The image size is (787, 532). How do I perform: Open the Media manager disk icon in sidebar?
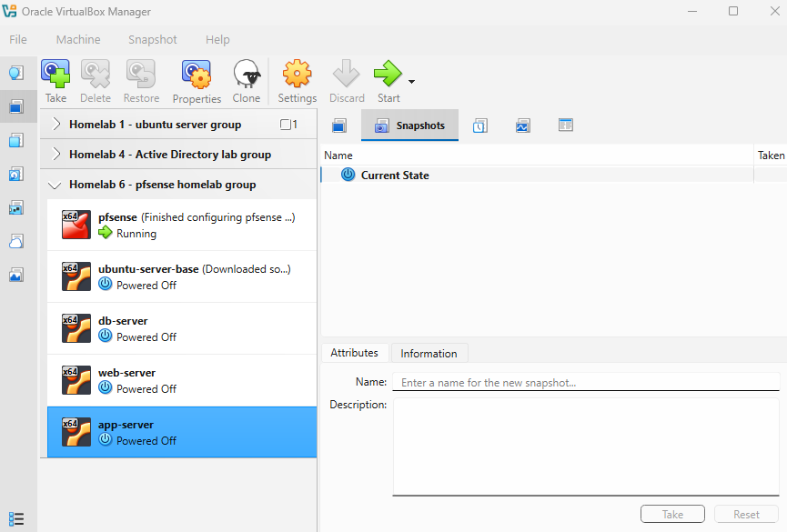[16, 175]
